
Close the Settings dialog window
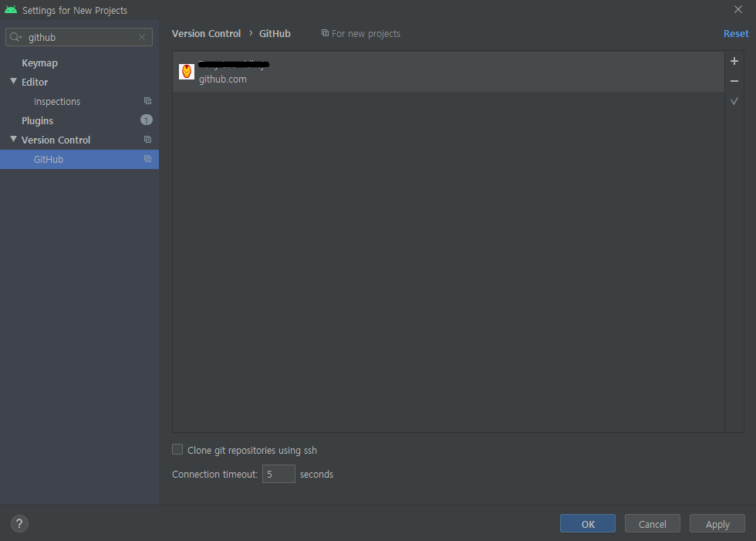[738, 9]
